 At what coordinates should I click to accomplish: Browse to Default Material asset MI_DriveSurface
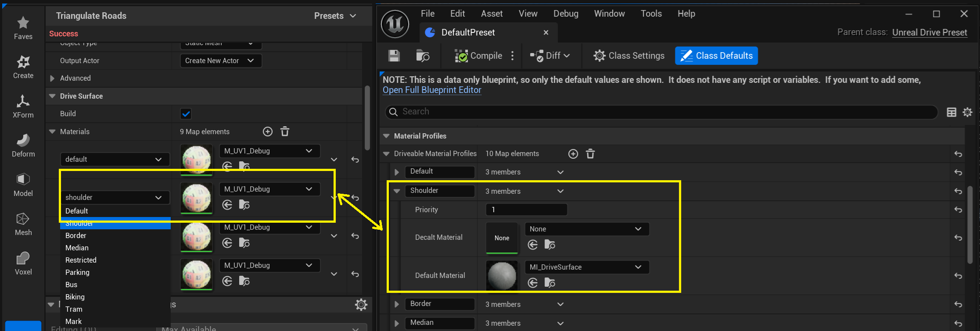tap(550, 283)
